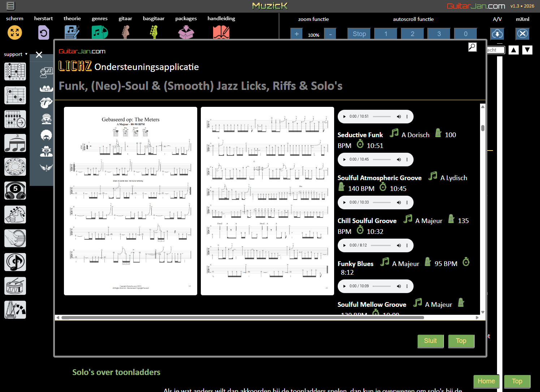
Task: Mute the Seductive Funk audio player
Action: pyautogui.click(x=399, y=117)
